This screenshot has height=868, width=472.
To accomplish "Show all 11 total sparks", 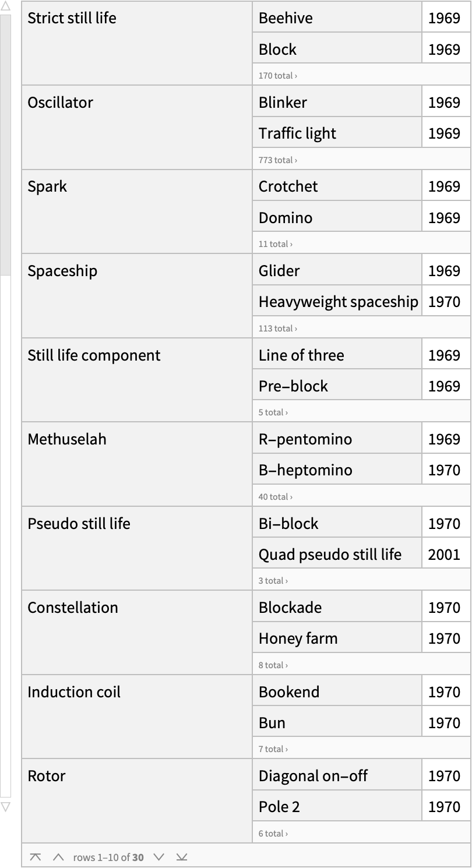I will (x=276, y=244).
